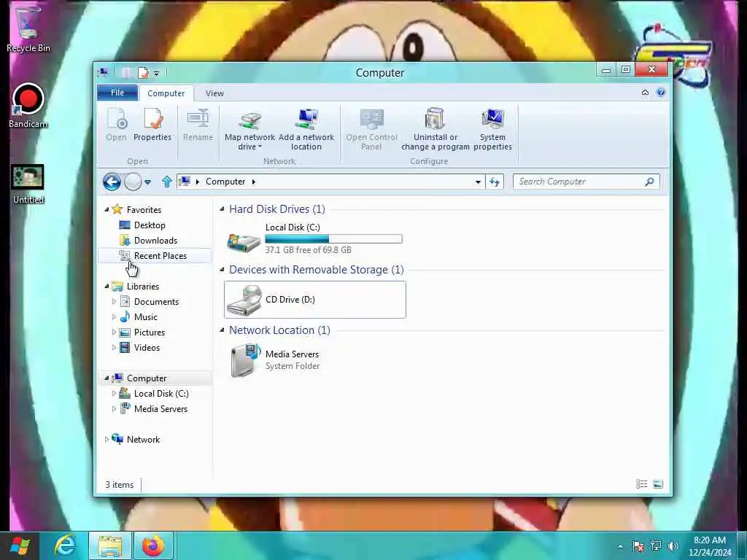
Task: Open Customize Quick Access Toolbar dropdown
Action: 156,74
